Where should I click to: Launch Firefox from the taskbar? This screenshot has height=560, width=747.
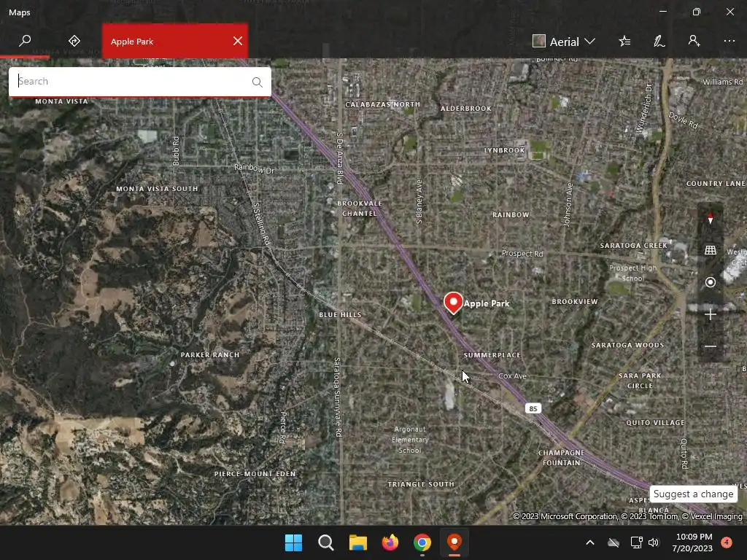[390, 542]
